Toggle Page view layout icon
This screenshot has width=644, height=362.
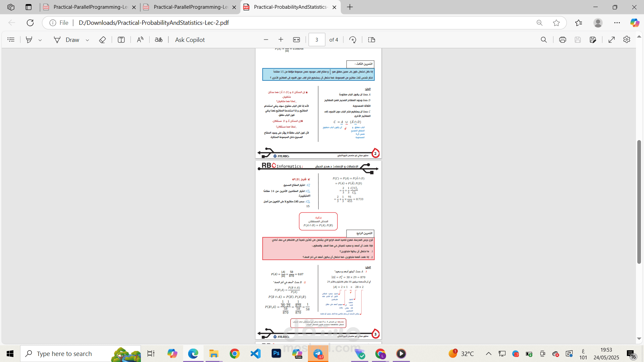372,40
